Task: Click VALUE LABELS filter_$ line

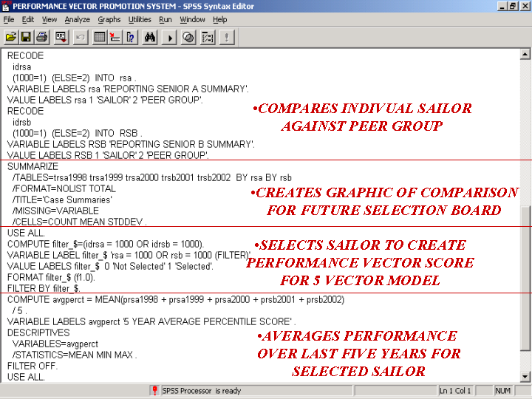Action: click(110, 266)
